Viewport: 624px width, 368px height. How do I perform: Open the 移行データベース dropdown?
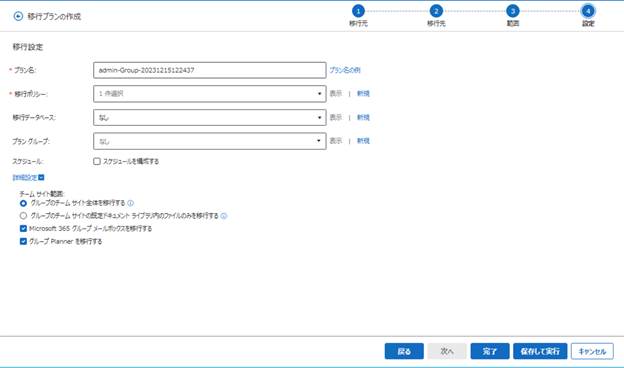(x=210, y=117)
